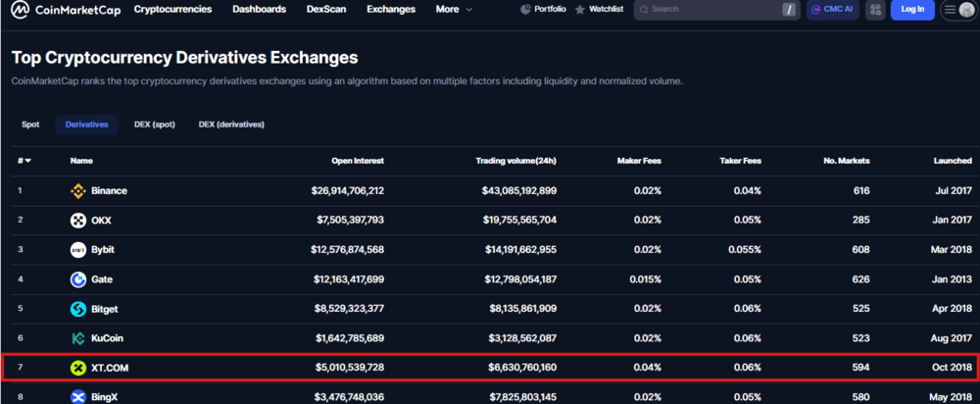
Task: Click the search magnifier icon
Action: click(644, 10)
